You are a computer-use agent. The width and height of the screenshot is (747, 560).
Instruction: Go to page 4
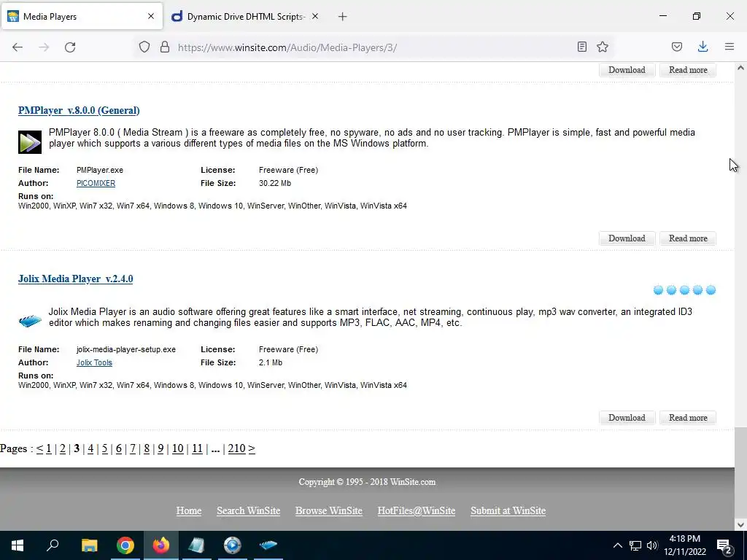tap(90, 448)
